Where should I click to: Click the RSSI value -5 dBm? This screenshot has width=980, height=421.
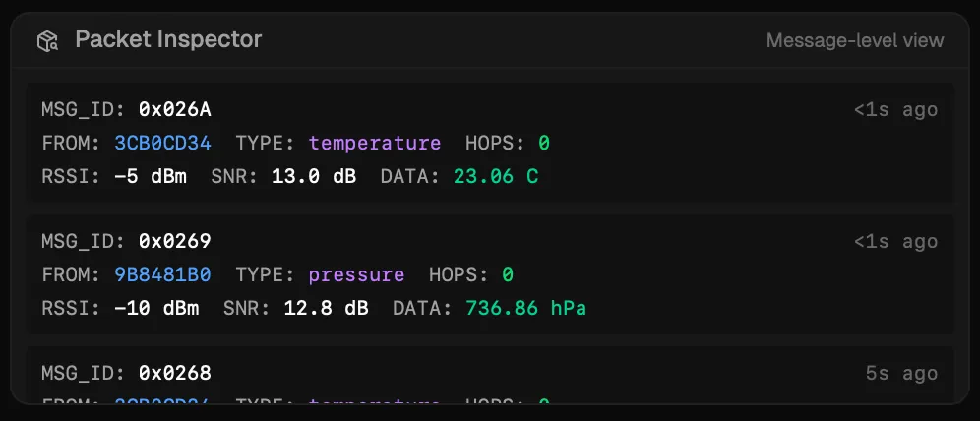tap(150, 176)
